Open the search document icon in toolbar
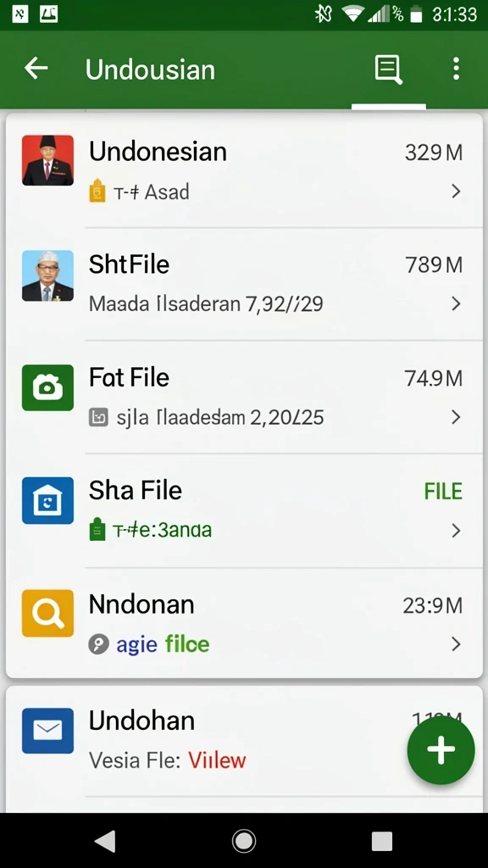This screenshot has width=488, height=868. (388, 70)
